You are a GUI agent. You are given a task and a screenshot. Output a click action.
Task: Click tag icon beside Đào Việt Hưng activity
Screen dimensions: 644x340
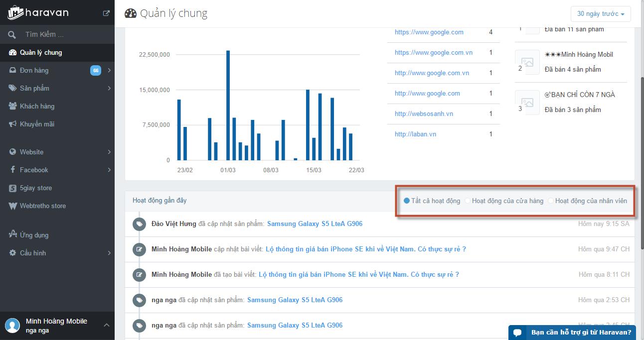point(139,224)
